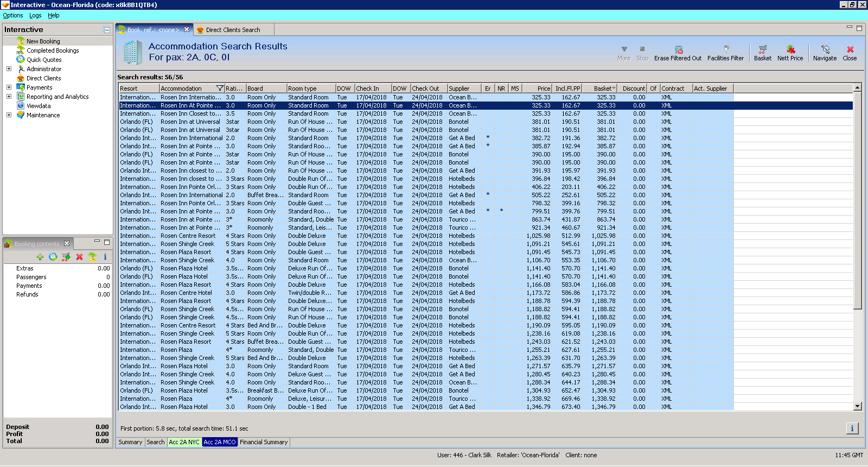This screenshot has width=868, height=467.
Task: Switch to the Financial Summary tab
Action: [264, 442]
